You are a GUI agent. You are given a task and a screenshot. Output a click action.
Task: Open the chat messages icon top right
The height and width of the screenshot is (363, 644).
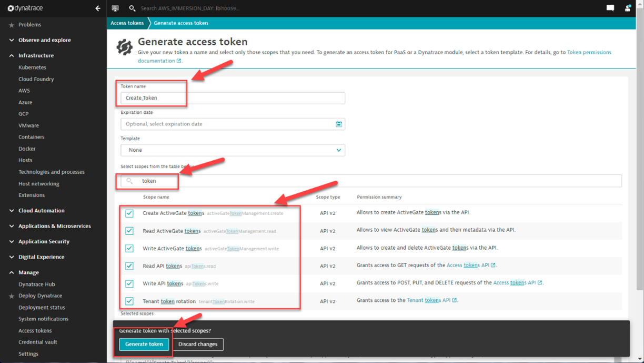coord(610,8)
